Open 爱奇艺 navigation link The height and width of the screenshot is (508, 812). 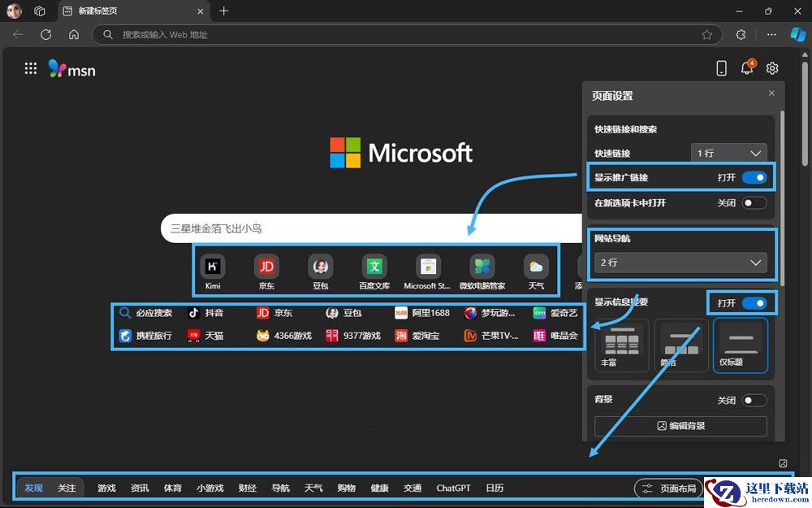point(555,313)
